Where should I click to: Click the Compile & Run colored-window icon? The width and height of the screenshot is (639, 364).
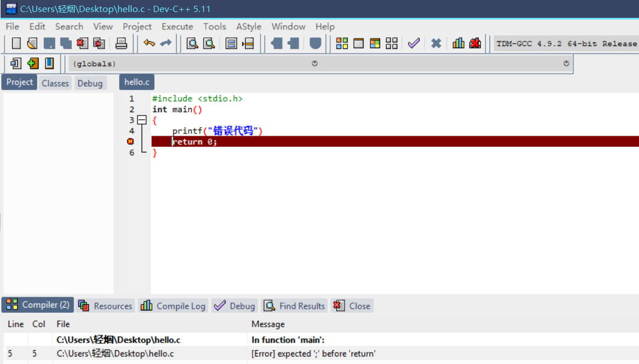coord(375,43)
